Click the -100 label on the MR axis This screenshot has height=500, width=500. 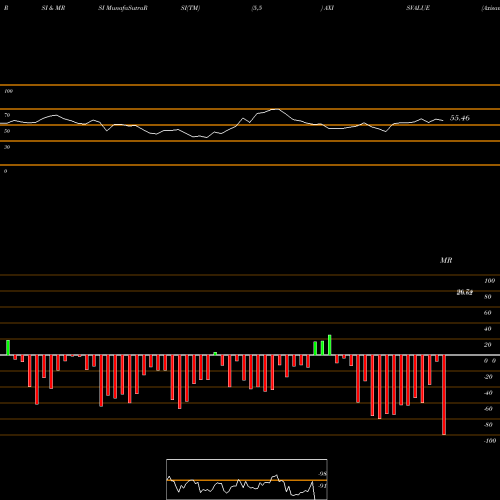(x=489, y=441)
